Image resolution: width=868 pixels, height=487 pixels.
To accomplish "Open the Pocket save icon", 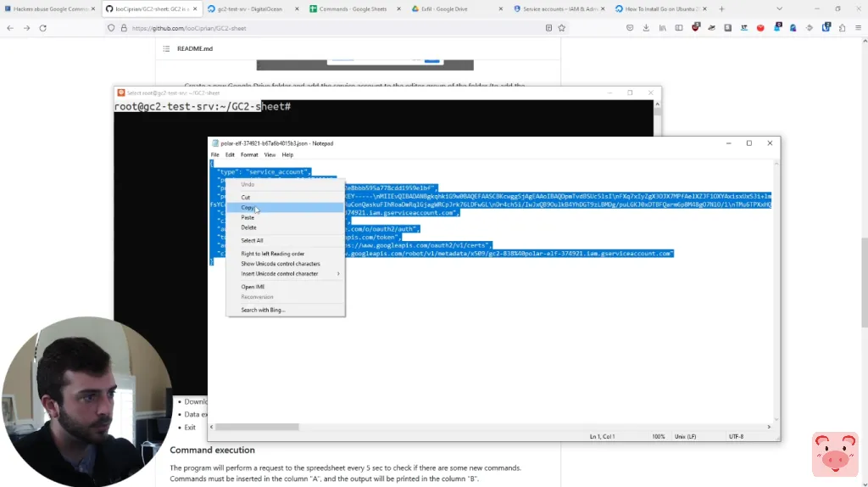I will 630,28.
